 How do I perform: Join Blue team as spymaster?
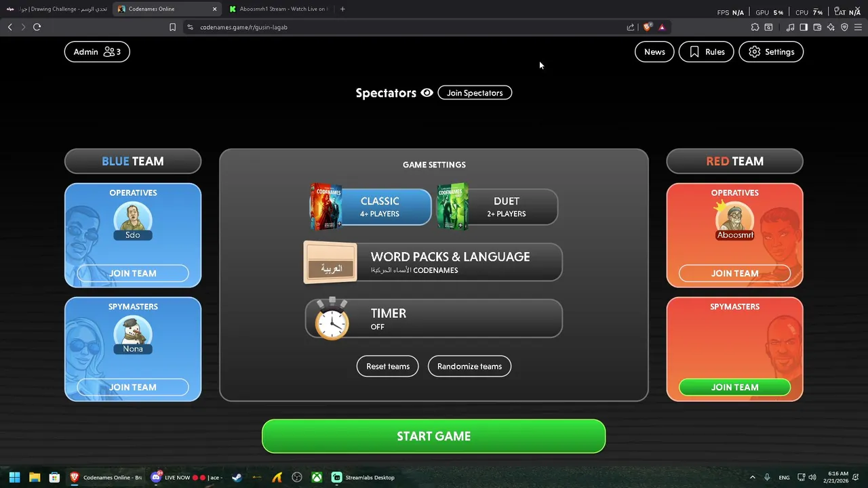(x=133, y=387)
